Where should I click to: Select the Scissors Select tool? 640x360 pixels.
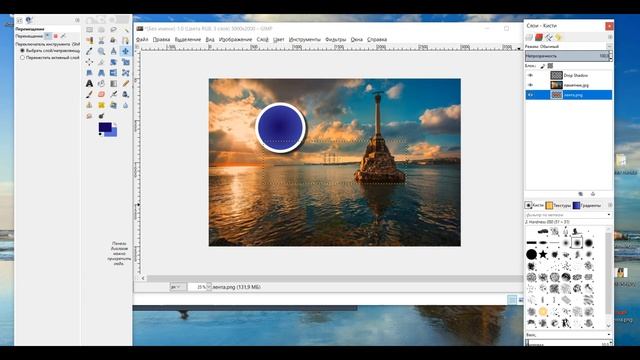coord(101,40)
